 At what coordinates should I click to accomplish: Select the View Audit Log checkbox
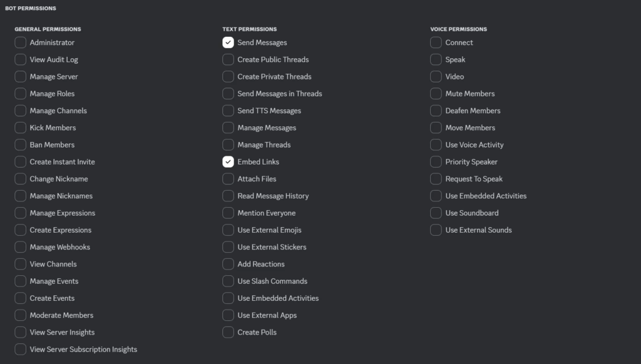[x=21, y=59]
